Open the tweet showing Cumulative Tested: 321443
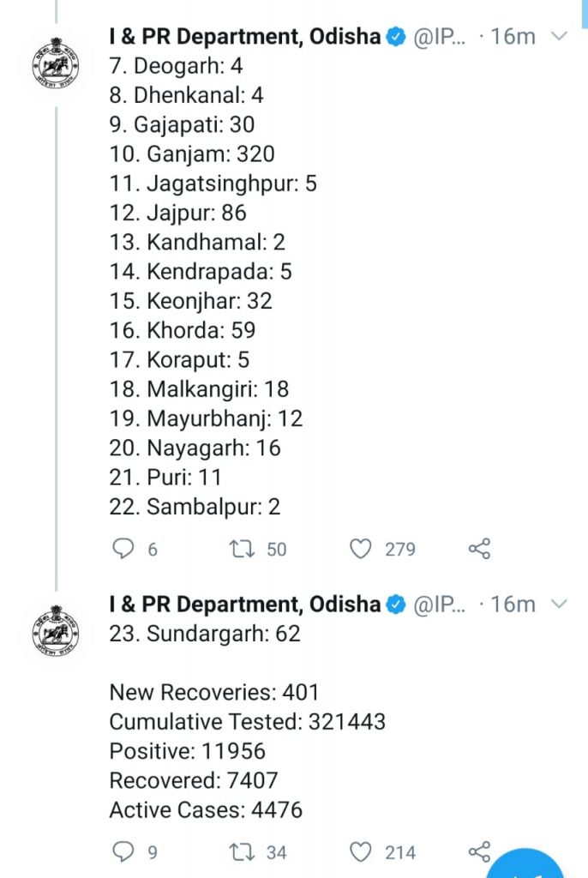Viewport: 588px width, 878px height. click(247, 722)
